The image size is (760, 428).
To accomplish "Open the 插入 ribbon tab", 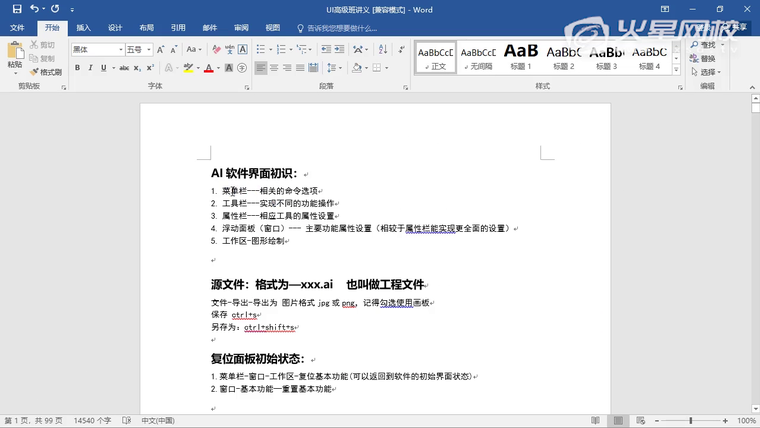I will tap(83, 28).
